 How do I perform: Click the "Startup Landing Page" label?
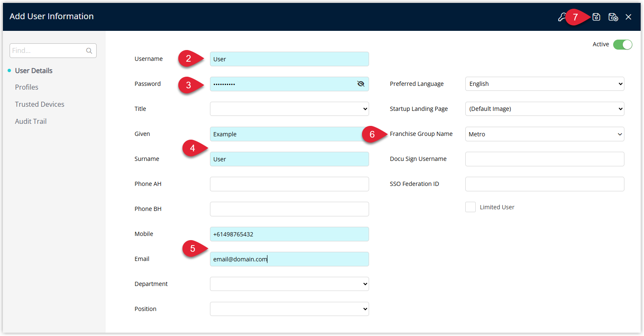[x=419, y=109]
